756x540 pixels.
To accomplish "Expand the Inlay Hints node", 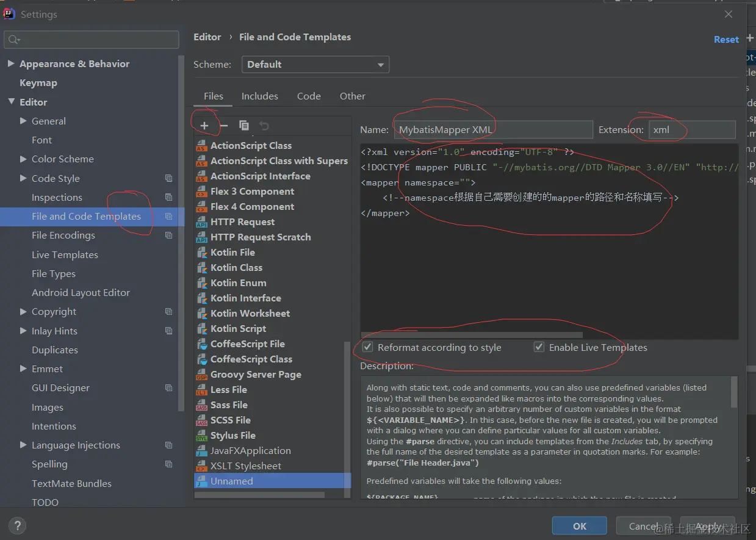I will [23, 331].
